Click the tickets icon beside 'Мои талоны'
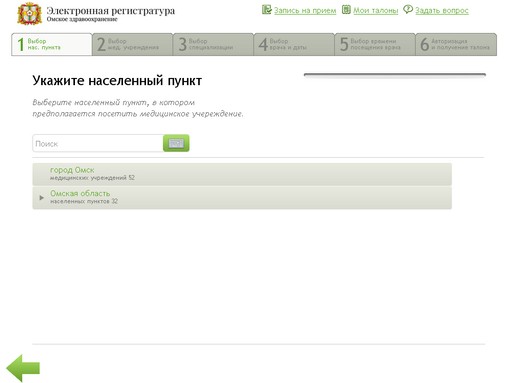Viewport: 512px width, 383px height. (x=347, y=10)
